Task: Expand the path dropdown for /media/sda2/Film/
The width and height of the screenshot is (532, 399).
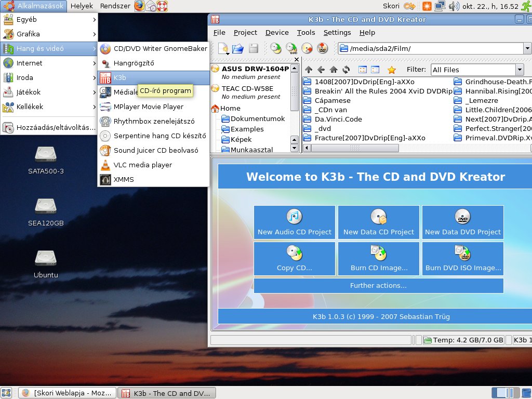Action: [527, 49]
